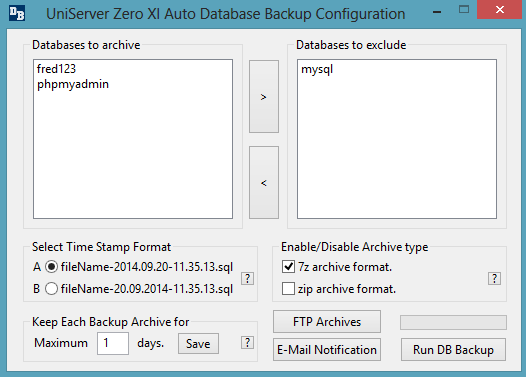Choose time stamp format A radio button
The width and height of the screenshot is (526, 377).
(51, 267)
